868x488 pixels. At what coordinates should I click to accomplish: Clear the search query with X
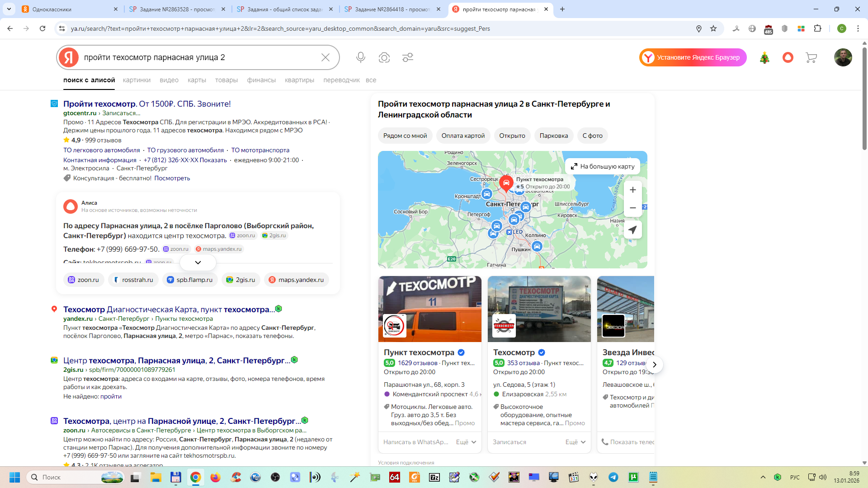[325, 57]
